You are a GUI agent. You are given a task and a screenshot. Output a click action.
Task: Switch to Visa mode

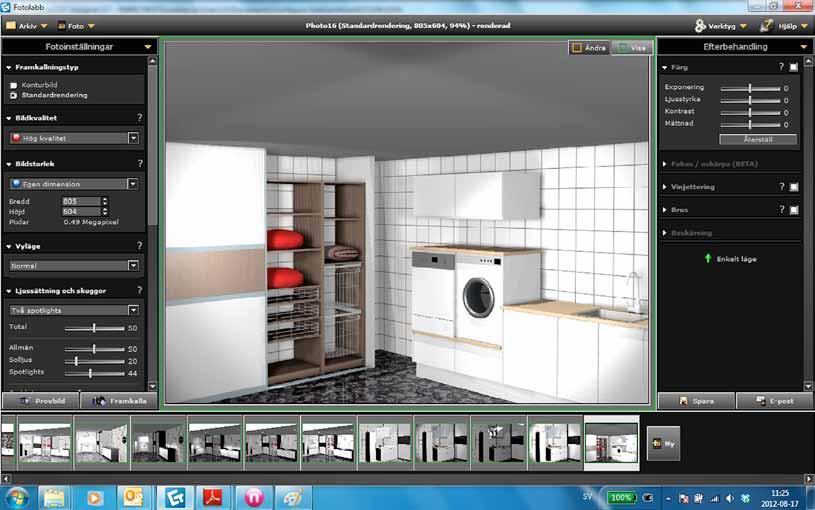point(632,47)
